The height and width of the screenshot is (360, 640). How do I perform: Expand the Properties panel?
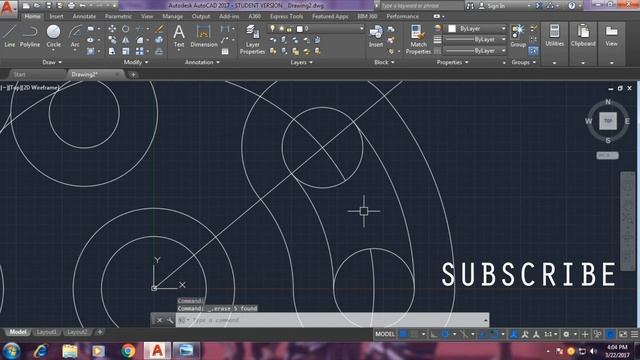pyautogui.click(x=452, y=62)
